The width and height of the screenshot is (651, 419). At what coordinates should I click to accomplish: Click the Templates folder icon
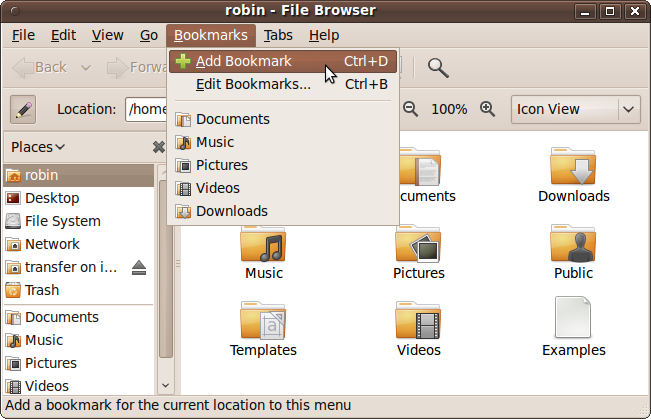tap(263, 321)
